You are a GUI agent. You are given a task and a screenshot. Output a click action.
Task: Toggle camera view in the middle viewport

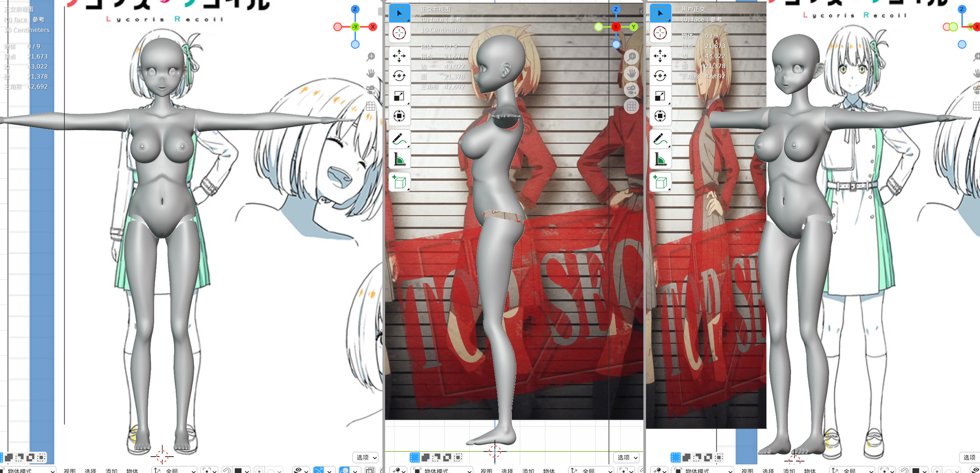(x=632, y=89)
